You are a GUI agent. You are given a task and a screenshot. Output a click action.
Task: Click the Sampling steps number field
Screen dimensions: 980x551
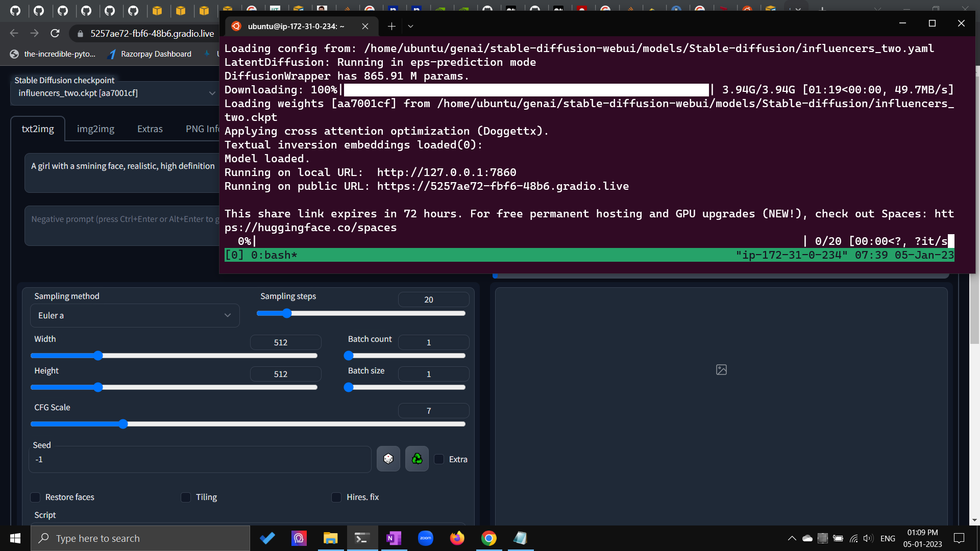pyautogui.click(x=433, y=299)
